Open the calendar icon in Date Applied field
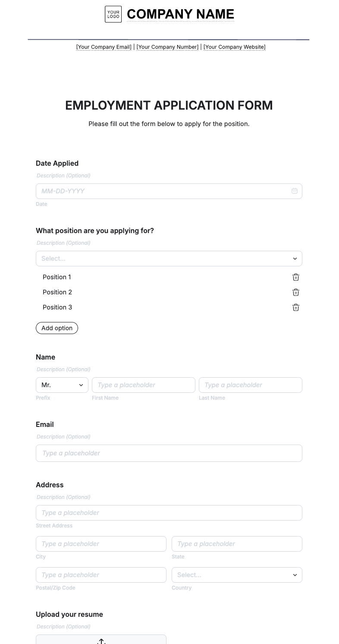339x644 pixels. tap(294, 191)
